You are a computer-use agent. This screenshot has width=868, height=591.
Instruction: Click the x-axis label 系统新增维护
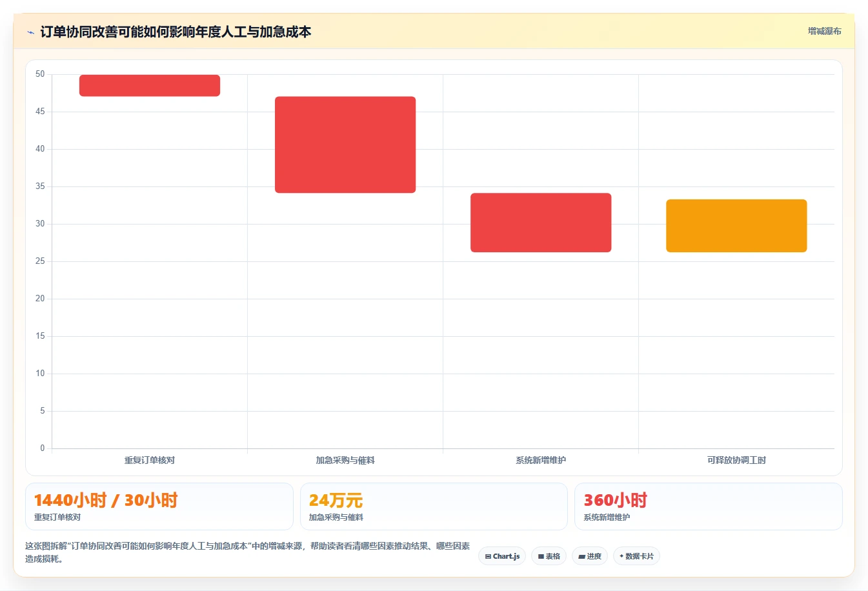coord(541,460)
